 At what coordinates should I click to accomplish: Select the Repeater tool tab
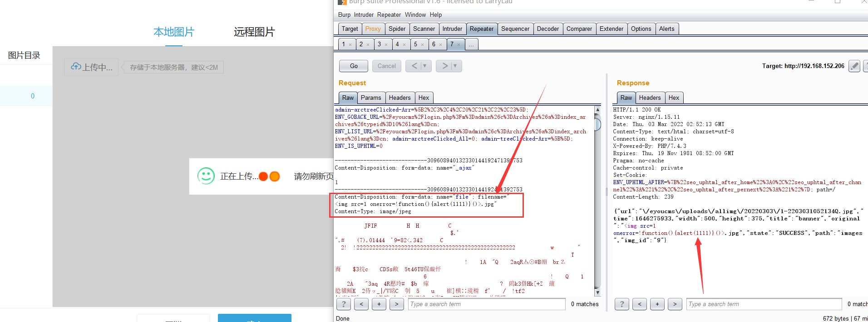coord(482,29)
